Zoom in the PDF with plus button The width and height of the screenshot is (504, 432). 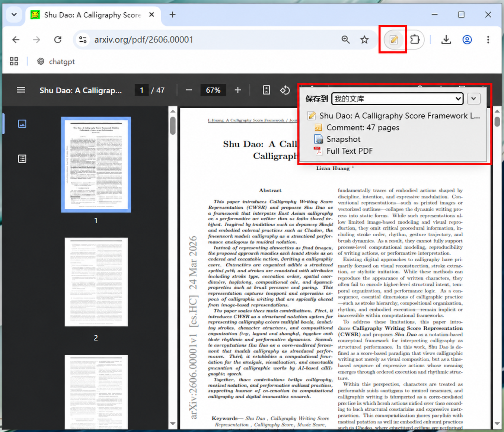[238, 90]
